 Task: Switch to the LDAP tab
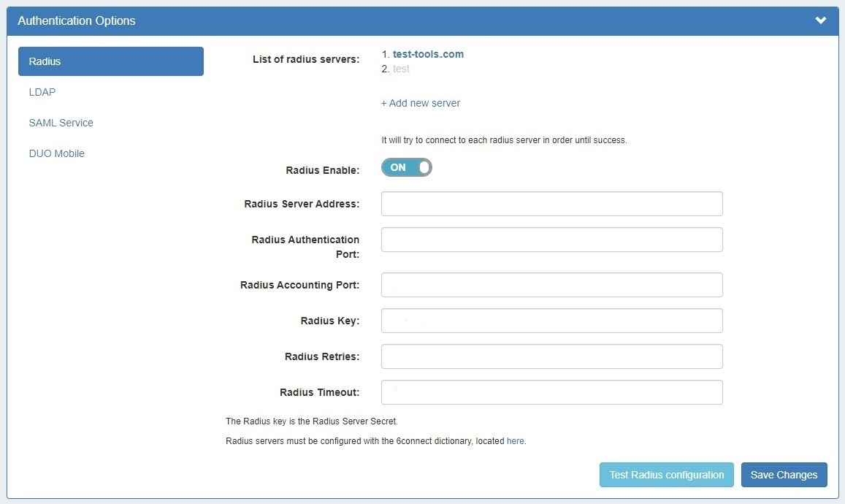(x=42, y=92)
